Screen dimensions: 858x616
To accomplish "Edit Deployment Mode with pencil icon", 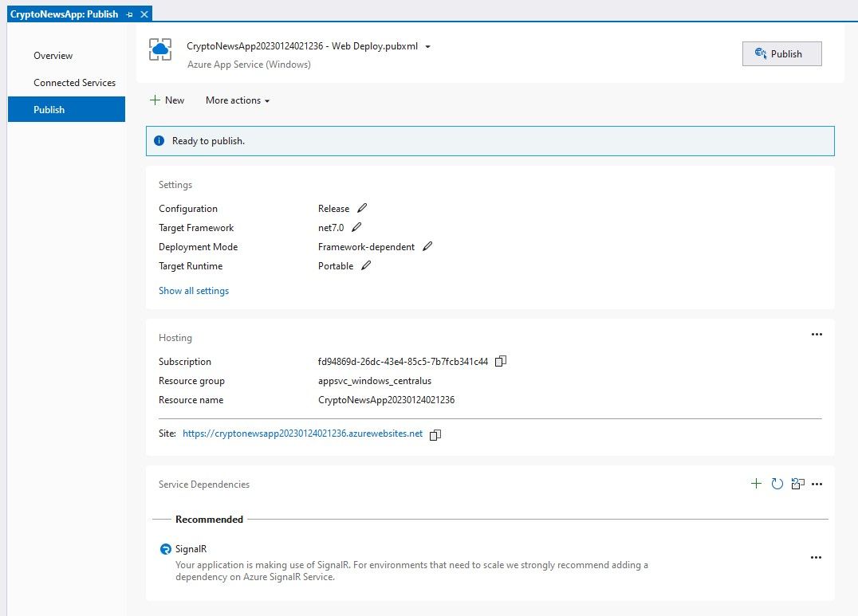I will [427, 247].
